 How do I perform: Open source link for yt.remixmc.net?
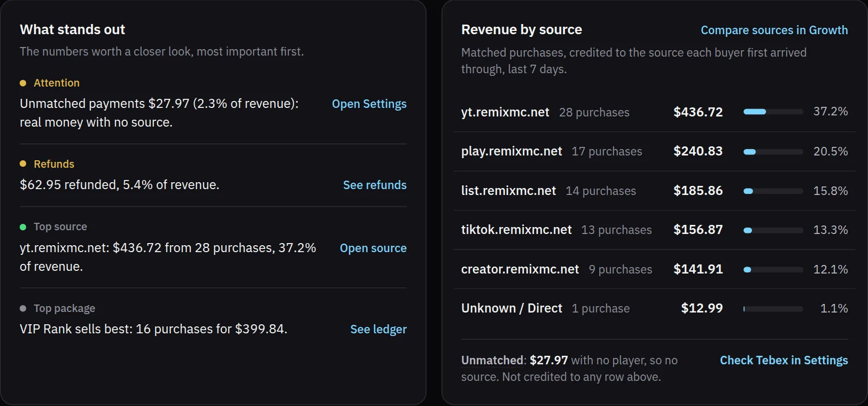(x=373, y=248)
